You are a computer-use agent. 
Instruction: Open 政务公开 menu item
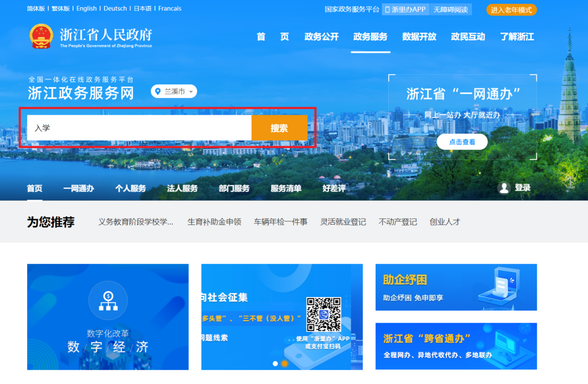point(321,37)
